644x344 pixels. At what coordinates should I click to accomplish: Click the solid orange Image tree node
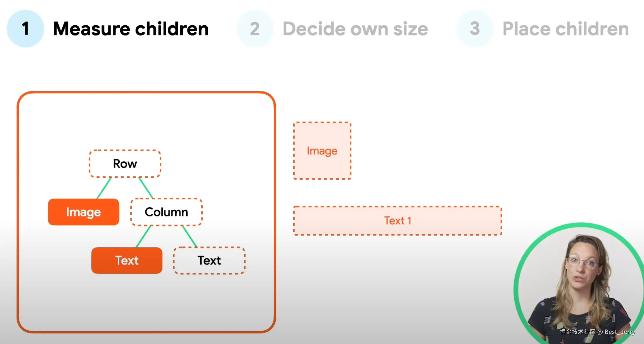click(83, 212)
